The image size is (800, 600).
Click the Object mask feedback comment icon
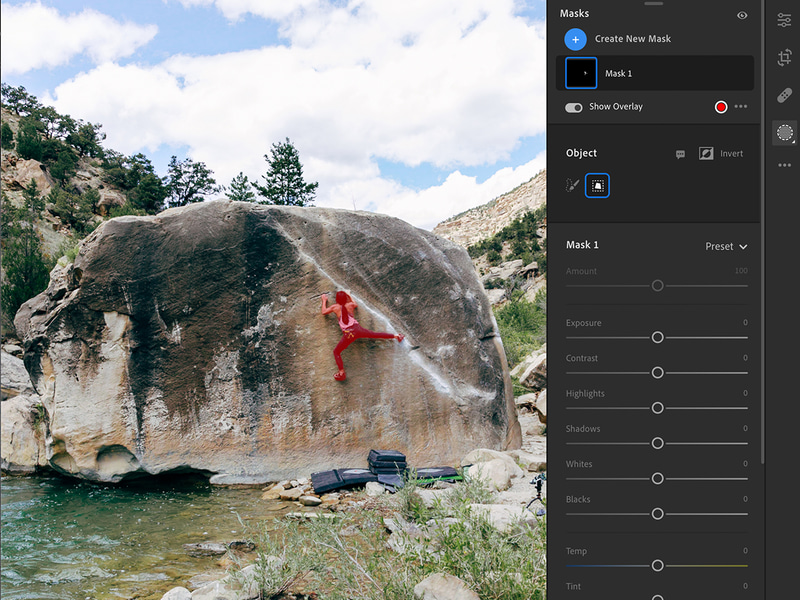tap(680, 154)
